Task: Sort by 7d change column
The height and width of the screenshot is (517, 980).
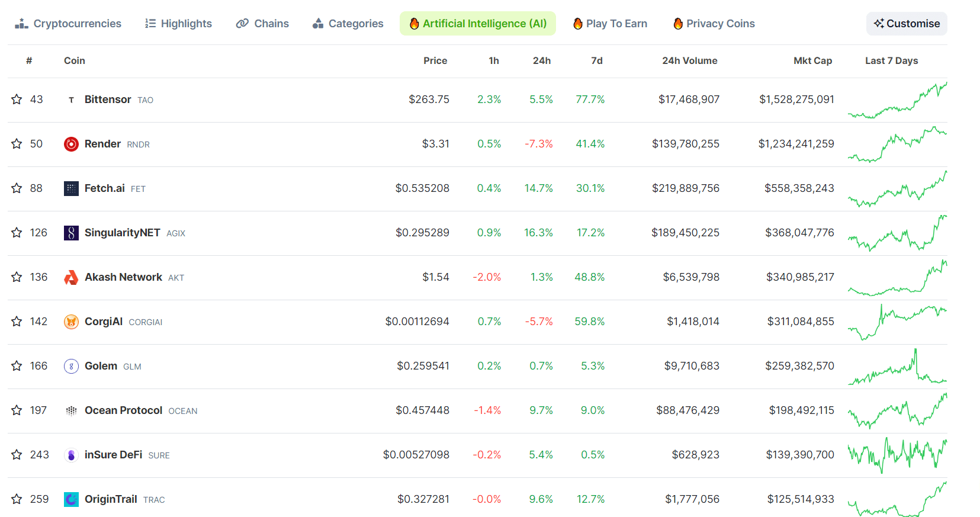Action: click(x=597, y=60)
